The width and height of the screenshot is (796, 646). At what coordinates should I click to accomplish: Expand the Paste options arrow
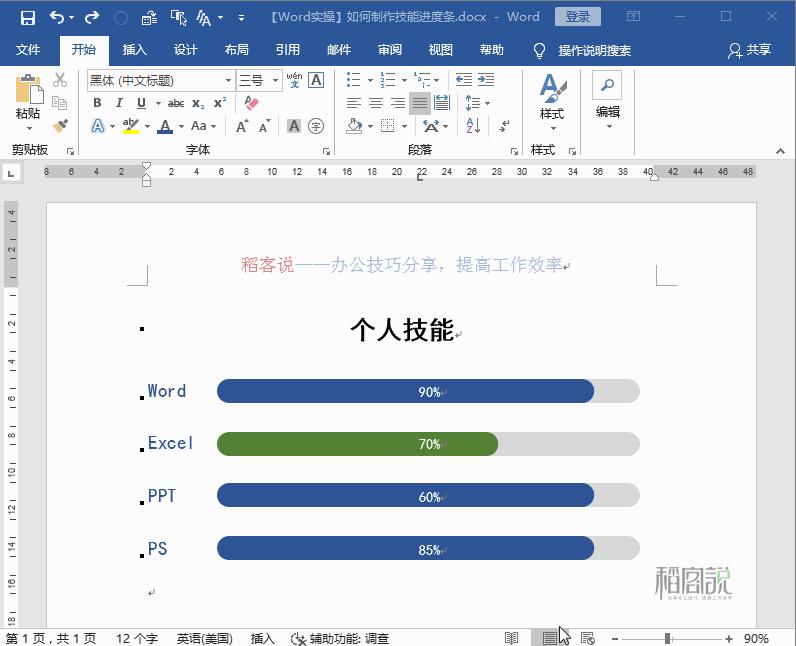[x=29, y=128]
